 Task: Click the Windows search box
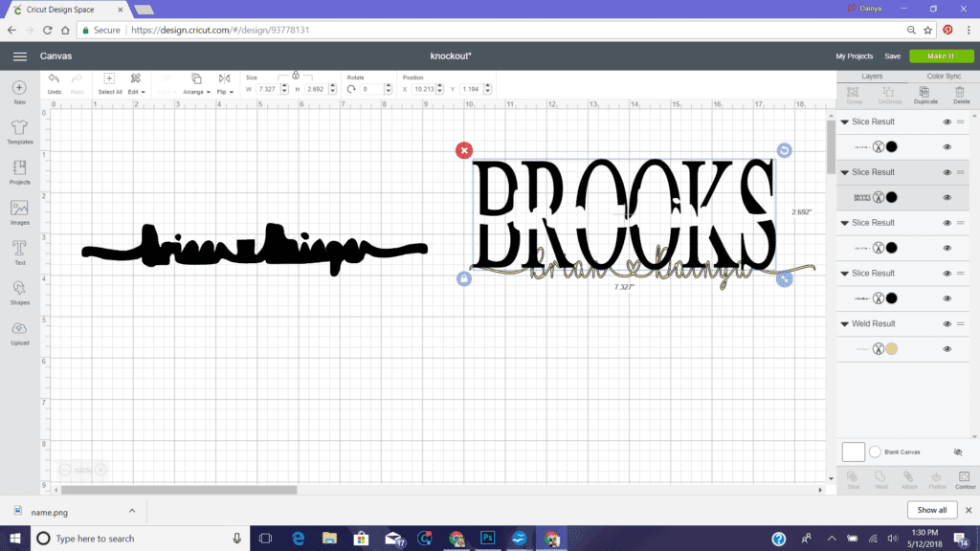[x=140, y=538]
